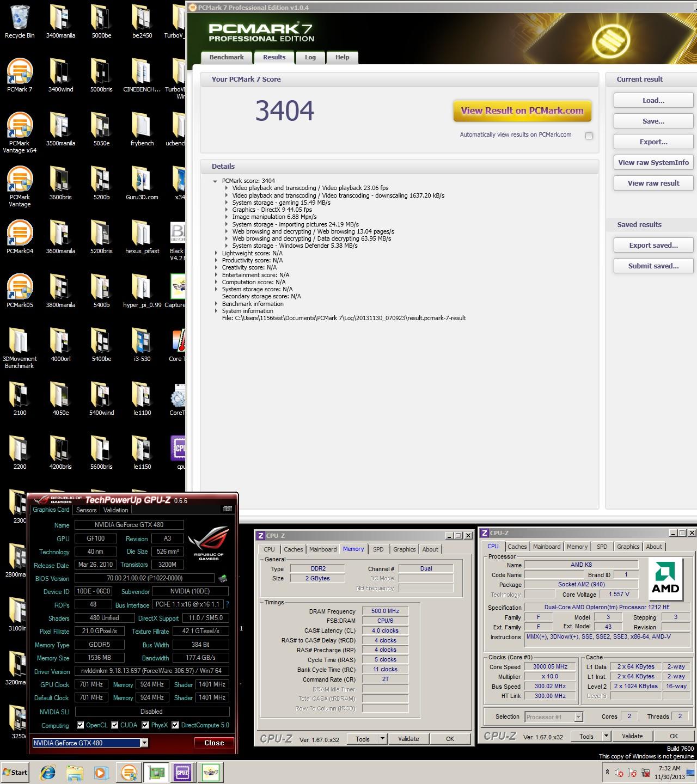Open Caches tab in CPU-Z processor window
Viewport: 697px width, 784px height.
coord(517,547)
